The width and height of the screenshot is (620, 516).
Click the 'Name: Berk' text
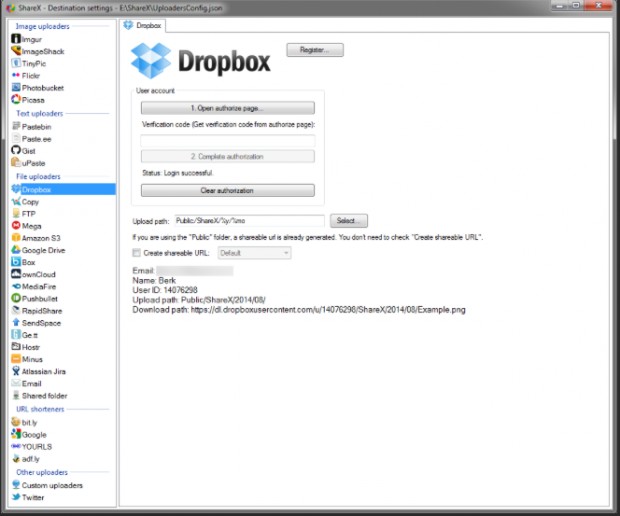click(x=154, y=280)
